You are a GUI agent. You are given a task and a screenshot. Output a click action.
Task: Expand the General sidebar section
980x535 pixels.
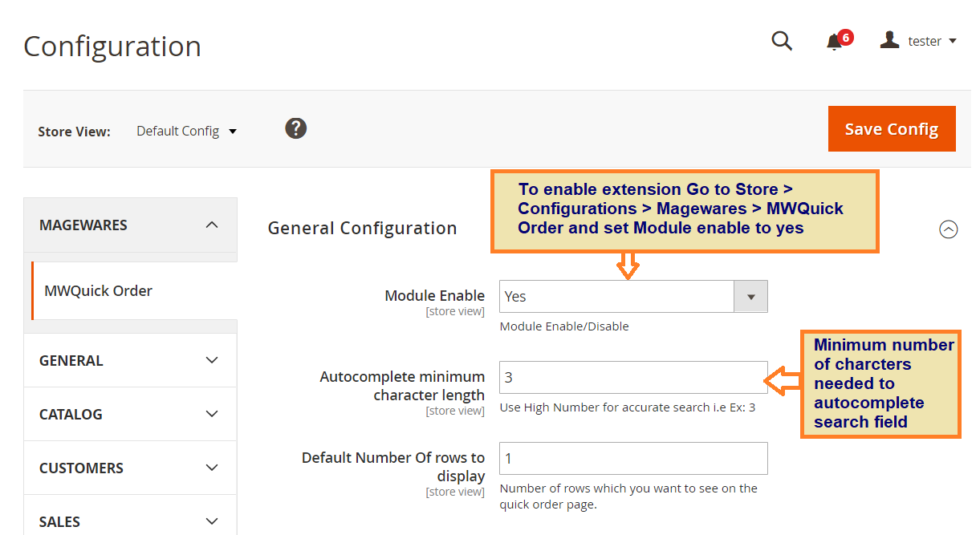(130, 360)
